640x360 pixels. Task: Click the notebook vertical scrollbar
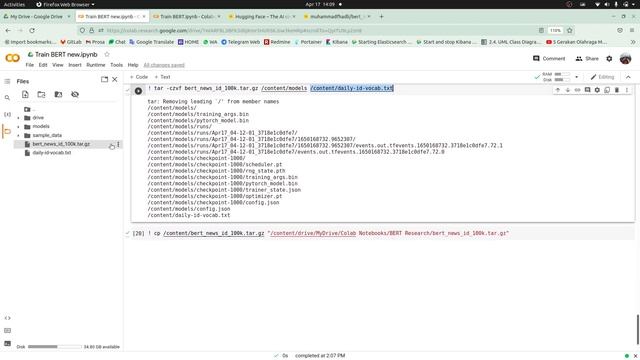click(x=637, y=329)
